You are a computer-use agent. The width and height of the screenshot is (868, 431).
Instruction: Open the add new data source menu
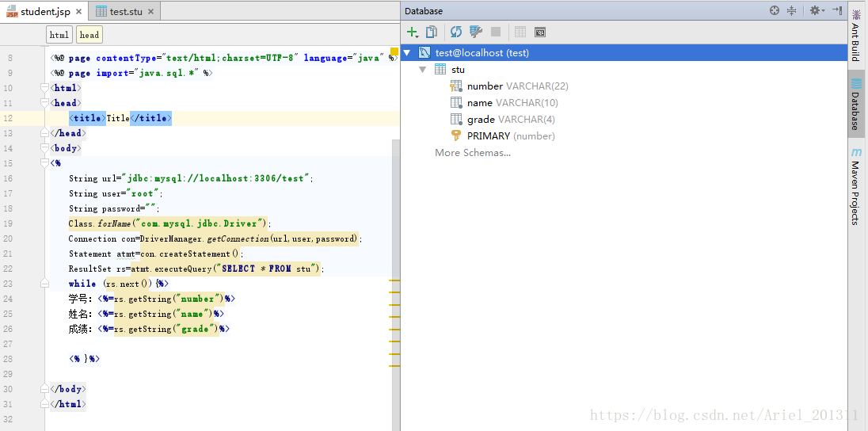coord(413,32)
